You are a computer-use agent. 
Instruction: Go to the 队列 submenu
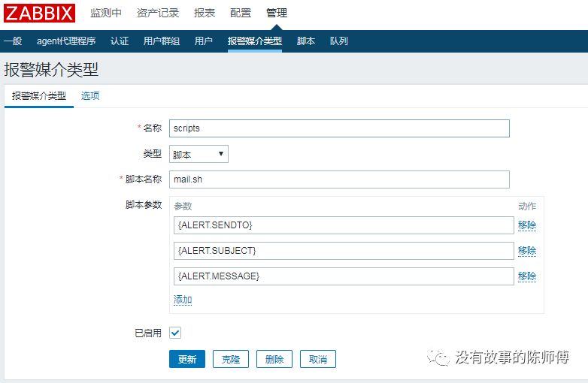click(339, 41)
